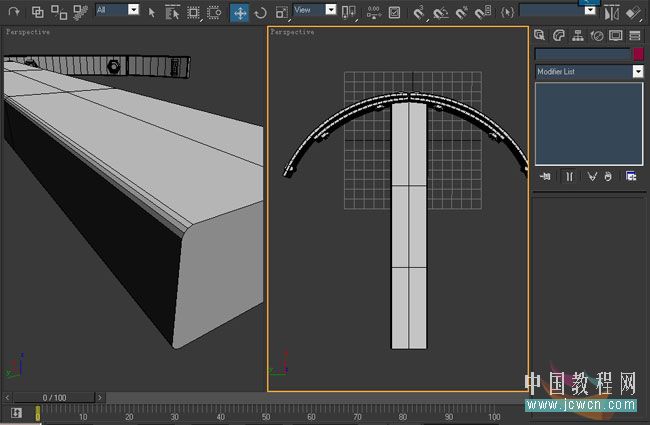Image resolution: width=650 pixels, height=425 pixels.
Task: Click the Pin Stack icon
Action: tap(545, 177)
